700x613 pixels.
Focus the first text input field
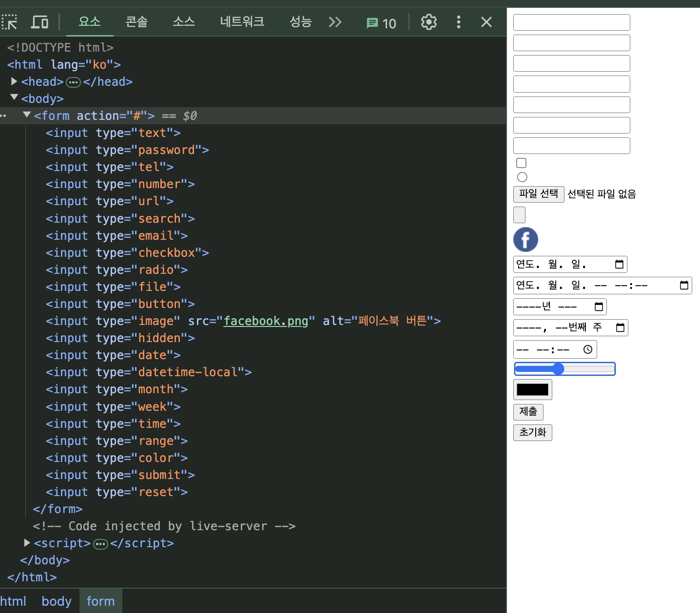pyautogui.click(x=571, y=22)
